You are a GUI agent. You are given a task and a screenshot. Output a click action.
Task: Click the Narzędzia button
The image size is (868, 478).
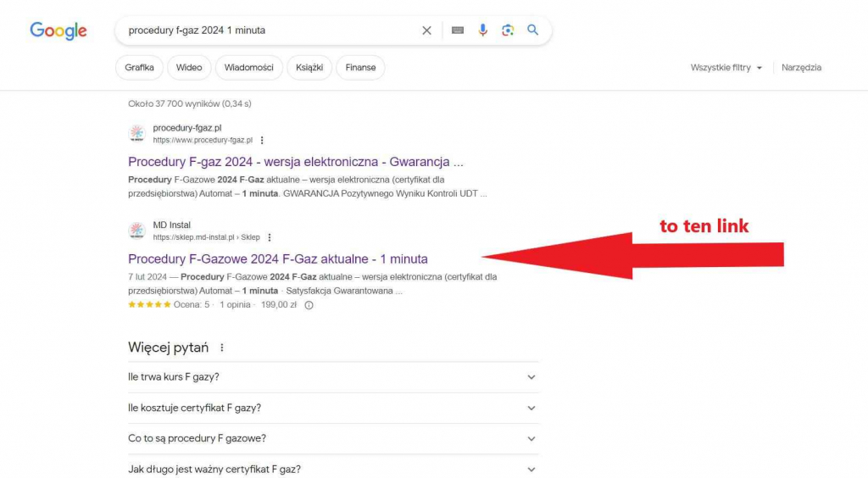click(x=801, y=68)
